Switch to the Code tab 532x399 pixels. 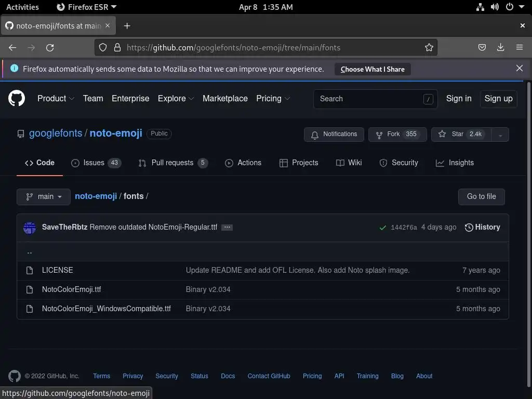click(39, 163)
